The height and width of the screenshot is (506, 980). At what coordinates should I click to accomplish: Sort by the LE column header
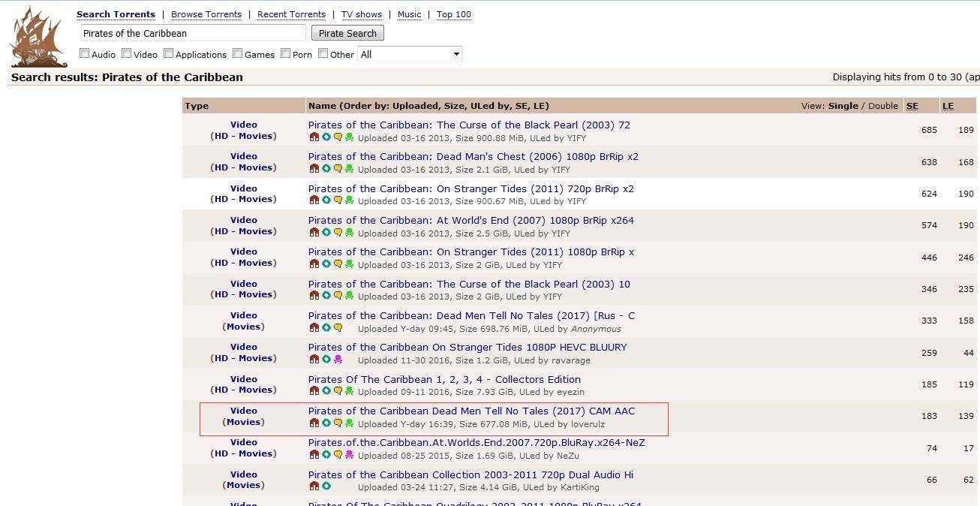point(948,106)
